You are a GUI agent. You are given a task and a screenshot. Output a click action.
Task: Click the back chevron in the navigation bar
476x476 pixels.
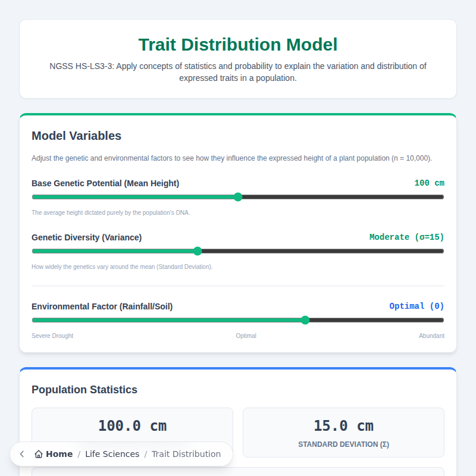pyautogui.click(x=21, y=454)
